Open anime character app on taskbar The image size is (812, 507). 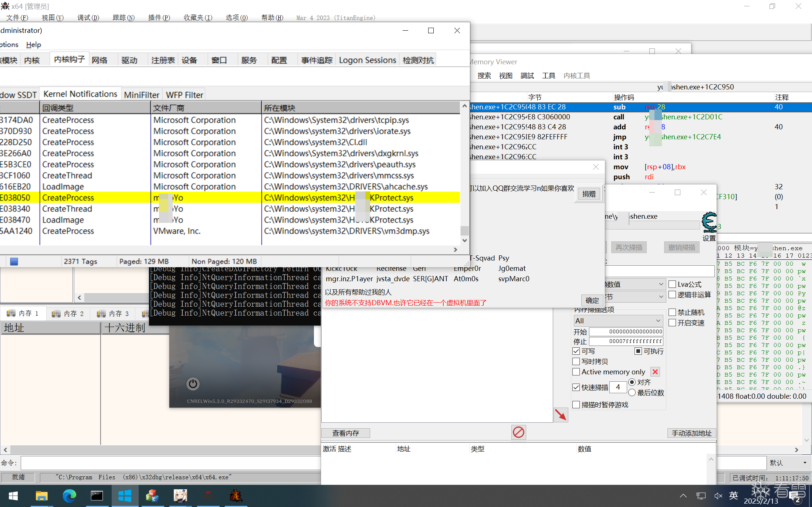180,496
